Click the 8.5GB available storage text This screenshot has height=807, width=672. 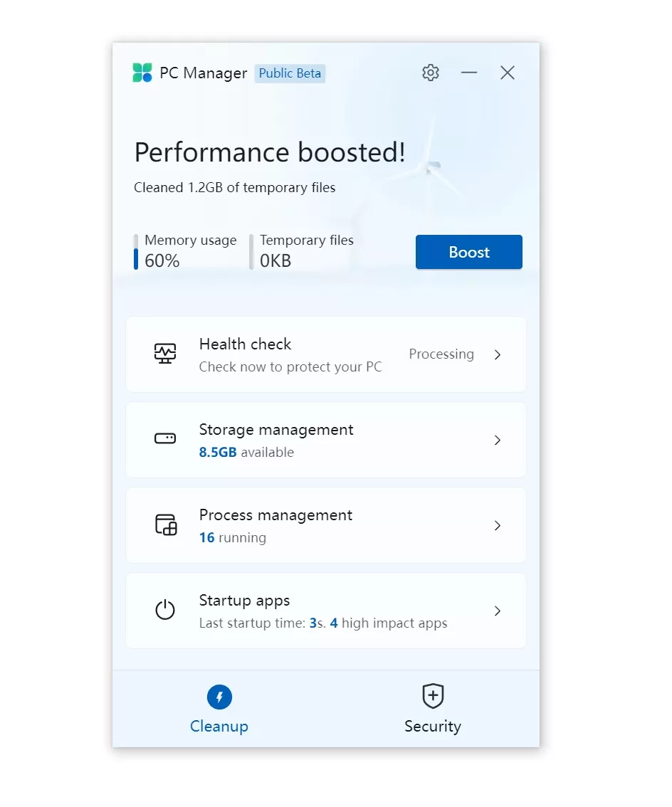[246, 453]
